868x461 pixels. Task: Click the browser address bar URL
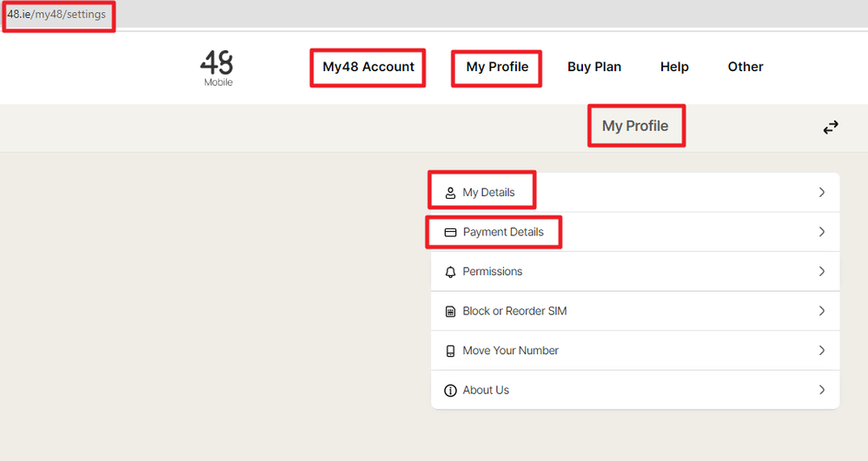pos(56,15)
